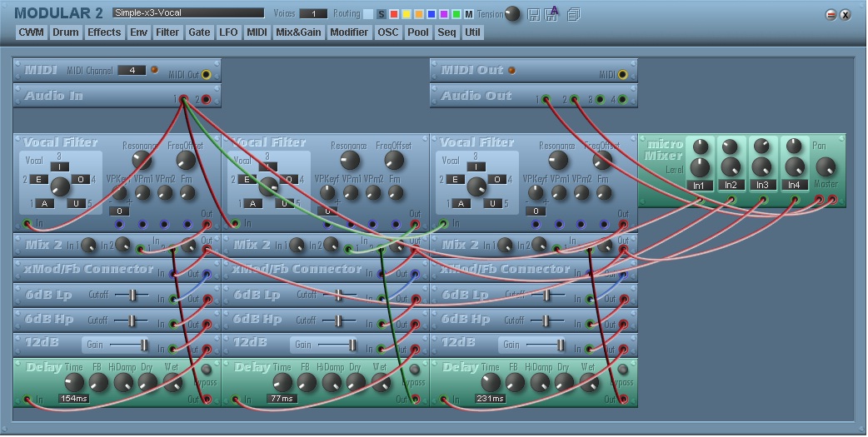
Task: Select vowel O on left Vocal Filter
Action: [x=81, y=179]
